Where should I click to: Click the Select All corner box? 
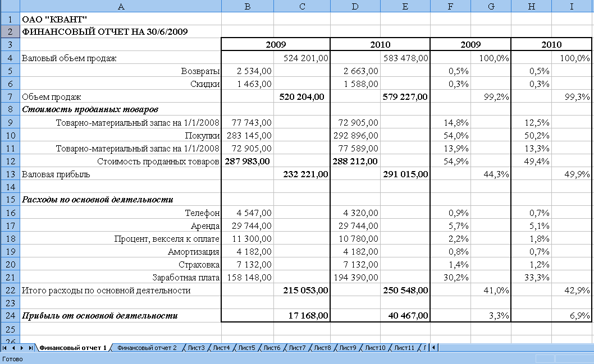tap(10, 6)
